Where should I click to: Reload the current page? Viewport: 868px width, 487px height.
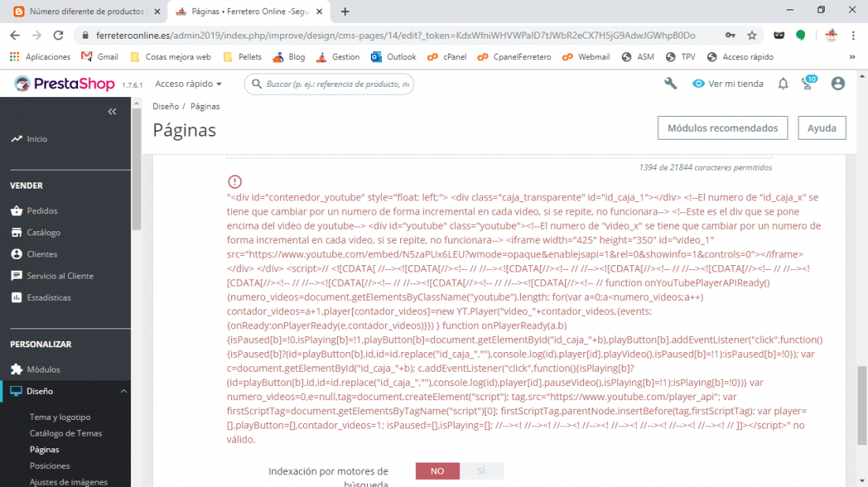pos(58,36)
